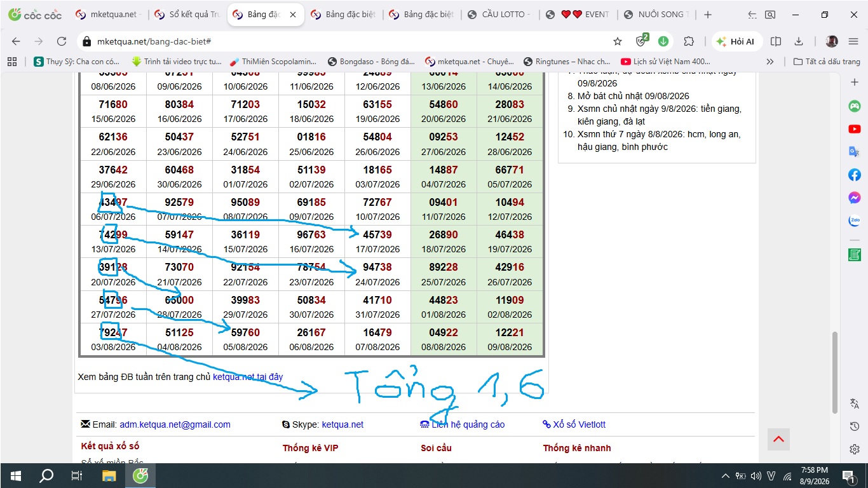This screenshot has width=868, height=488.
Task: Open the Thuy Sỹ: Cha con có bookmark
Action: click(x=76, y=62)
